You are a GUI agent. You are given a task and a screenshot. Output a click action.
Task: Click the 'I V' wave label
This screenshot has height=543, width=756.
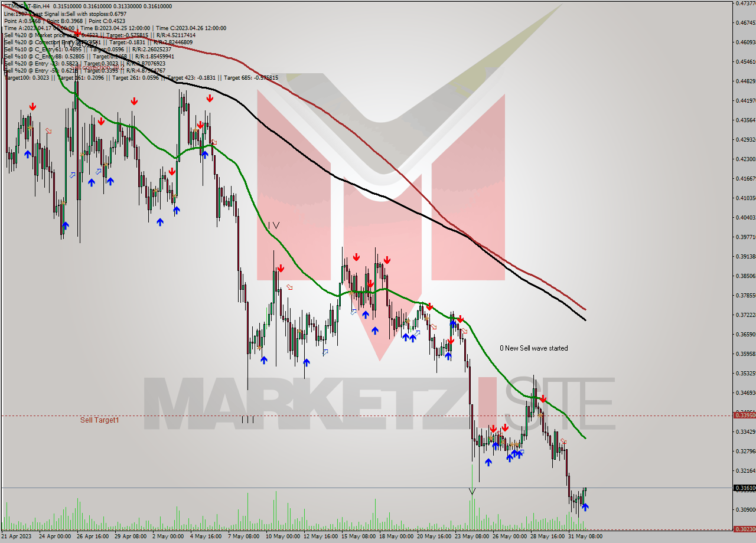point(273,225)
